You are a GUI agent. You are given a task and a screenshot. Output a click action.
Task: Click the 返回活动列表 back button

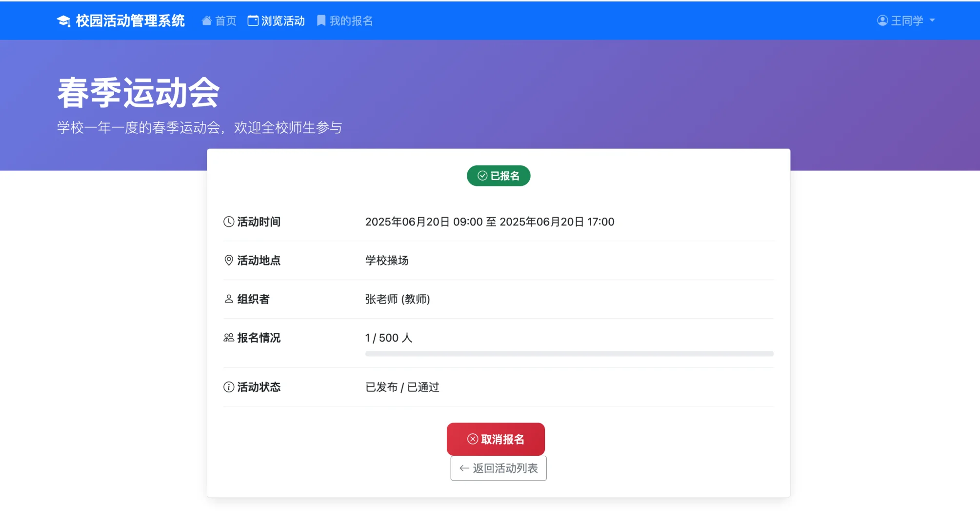(498, 468)
